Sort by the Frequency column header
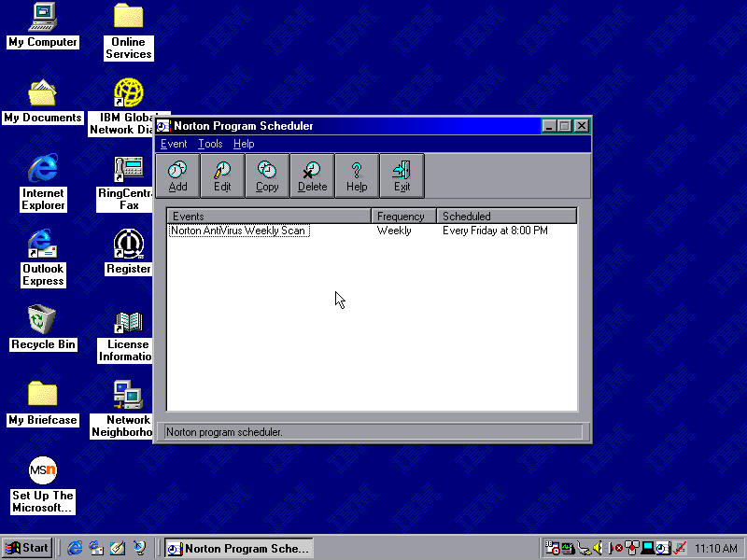This screenshot has height=560, width=747. (x=404, y=217)
